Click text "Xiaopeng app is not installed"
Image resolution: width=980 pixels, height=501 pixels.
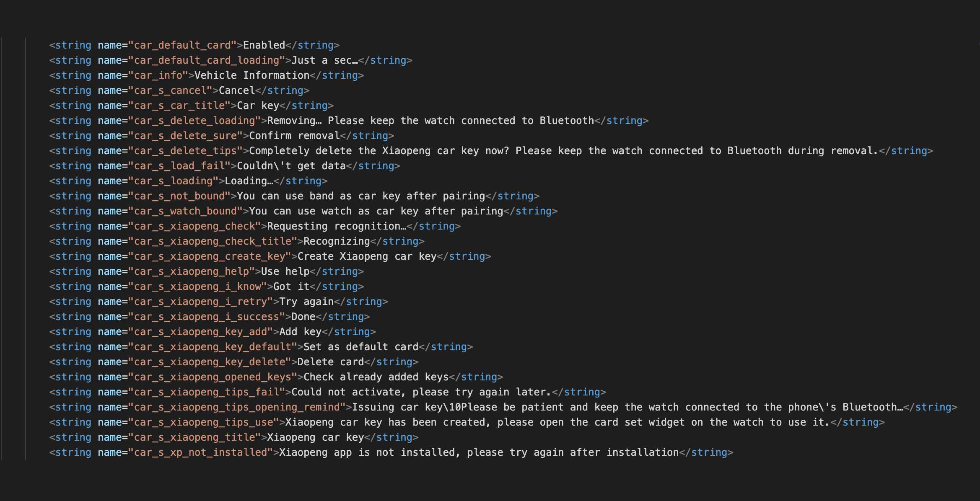tap(367, 452)
